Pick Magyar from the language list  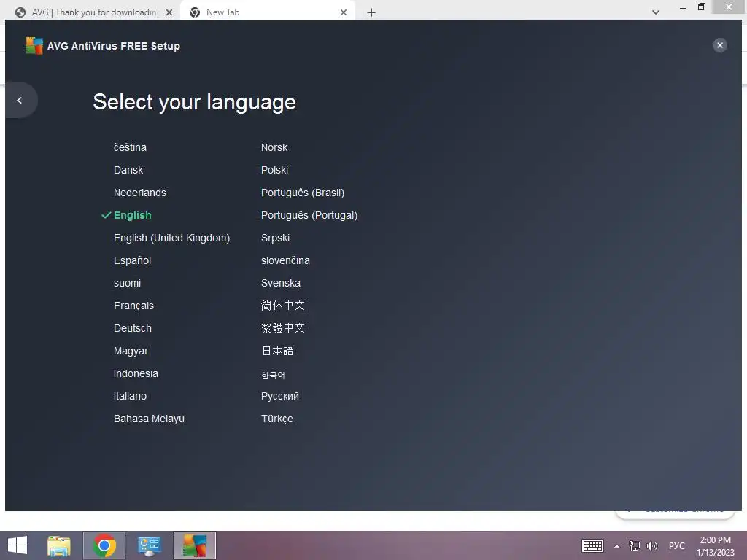tap(131, 351)
